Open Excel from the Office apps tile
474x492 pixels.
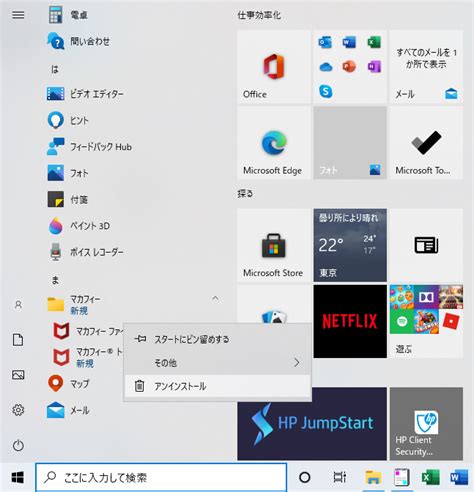[374, 42]
